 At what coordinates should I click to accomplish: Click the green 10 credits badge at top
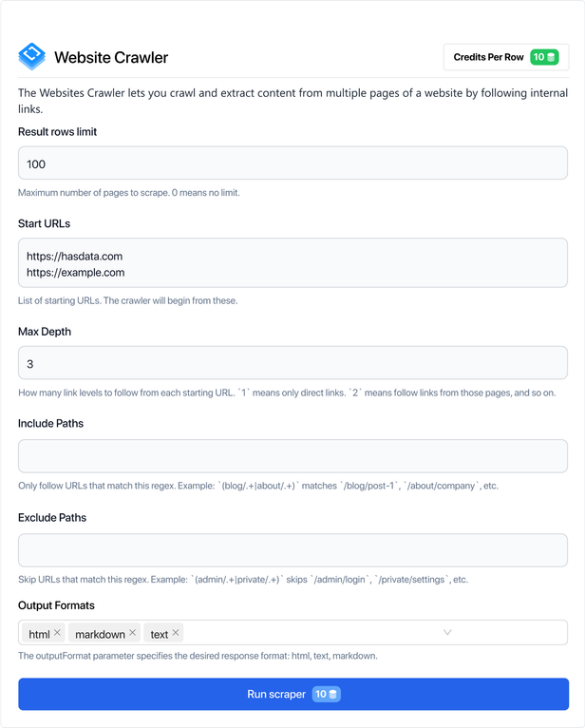pos(544,57)
